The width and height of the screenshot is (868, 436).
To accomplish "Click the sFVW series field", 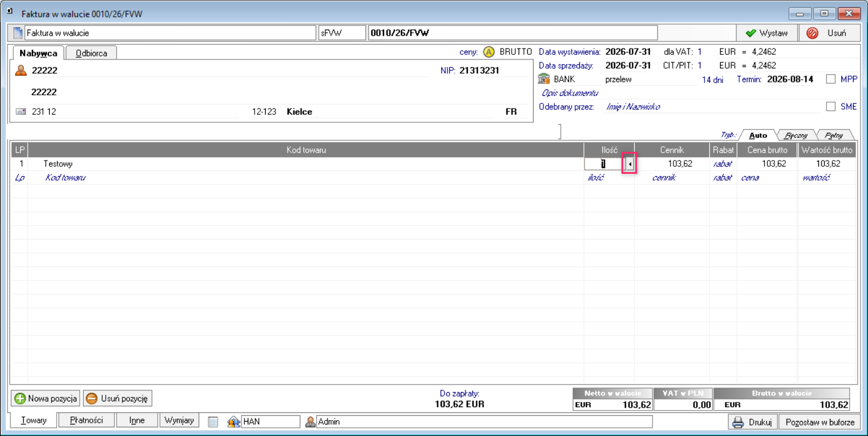I will pyautogui.click(x=342, y=33).
